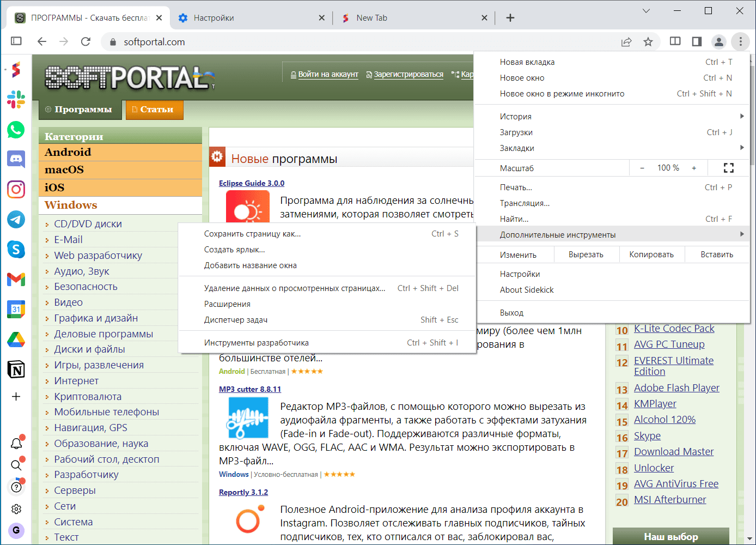Viewport: 756px width, 545px height.
Task: Select Найти... menu entry
Action: click(612, 219)
